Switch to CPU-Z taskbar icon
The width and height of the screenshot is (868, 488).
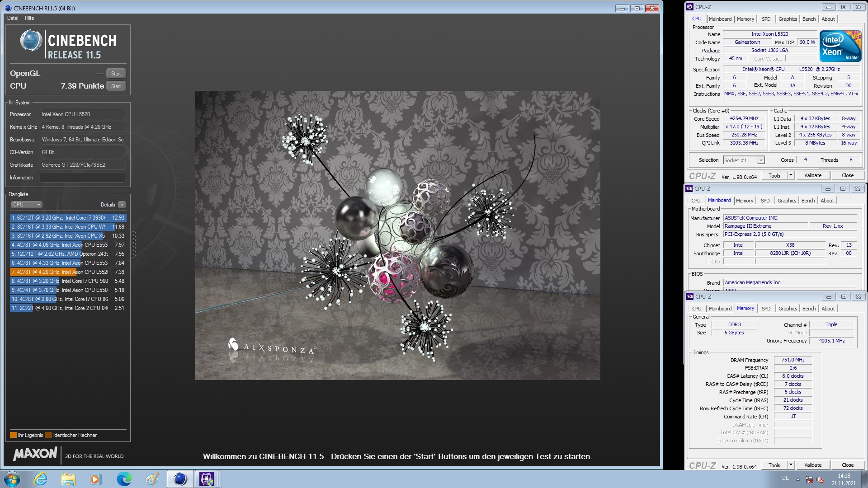pyautogui.click(x=207, y=479)
